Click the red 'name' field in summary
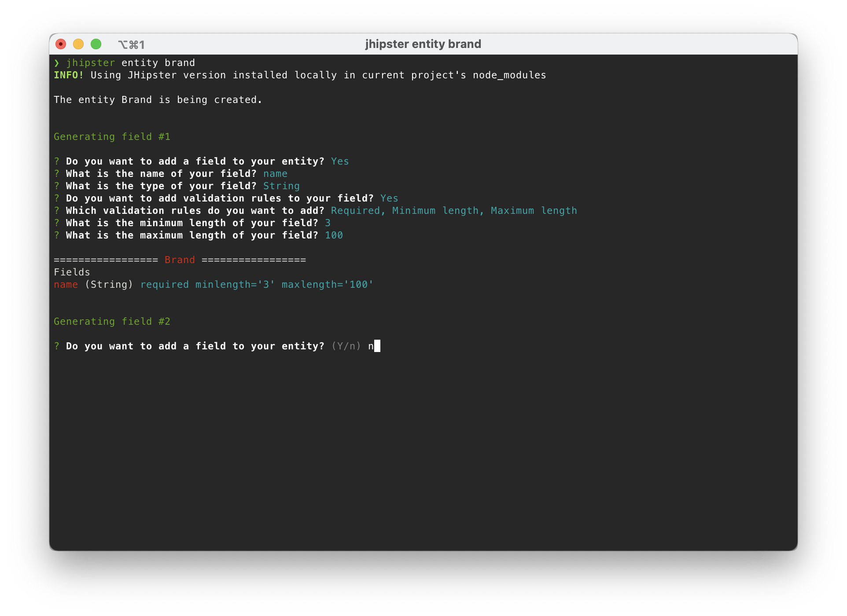847x616 pixels. click(x=66, y=285)
